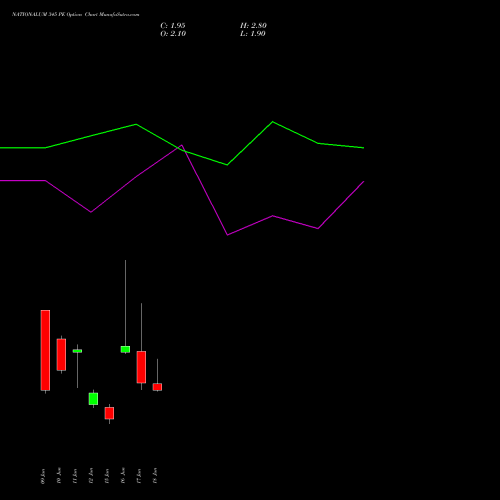Select the small red candle for 18 Jan

point(157,387)
